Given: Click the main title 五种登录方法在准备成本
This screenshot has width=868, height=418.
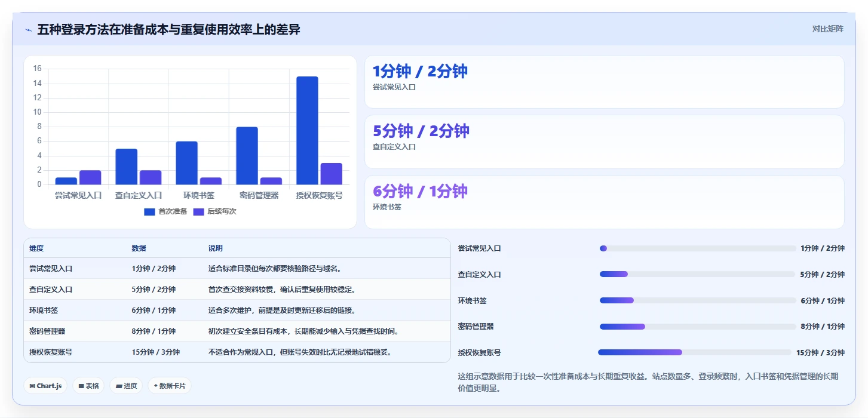Looking at the screenshot, I should tap(168, 29).
